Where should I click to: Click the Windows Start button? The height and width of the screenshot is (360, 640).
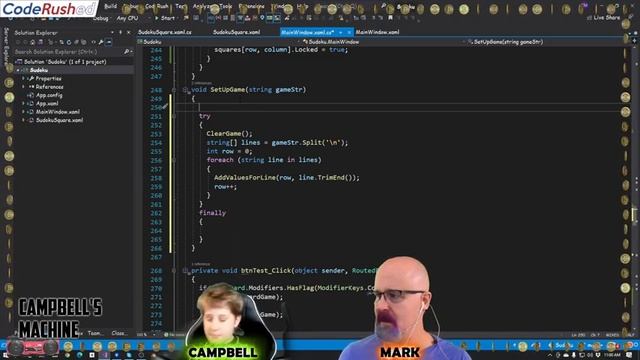[x=5, y=356]
